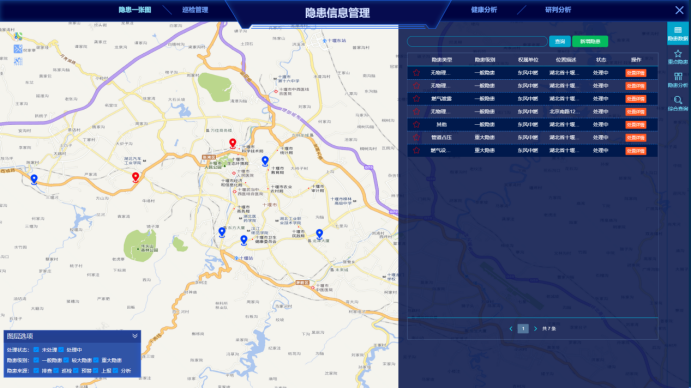Viewport: 692px width, 389px height.
Task: Select the red map marker near 湖北汽车工业学院
Action: coord(135,177)
